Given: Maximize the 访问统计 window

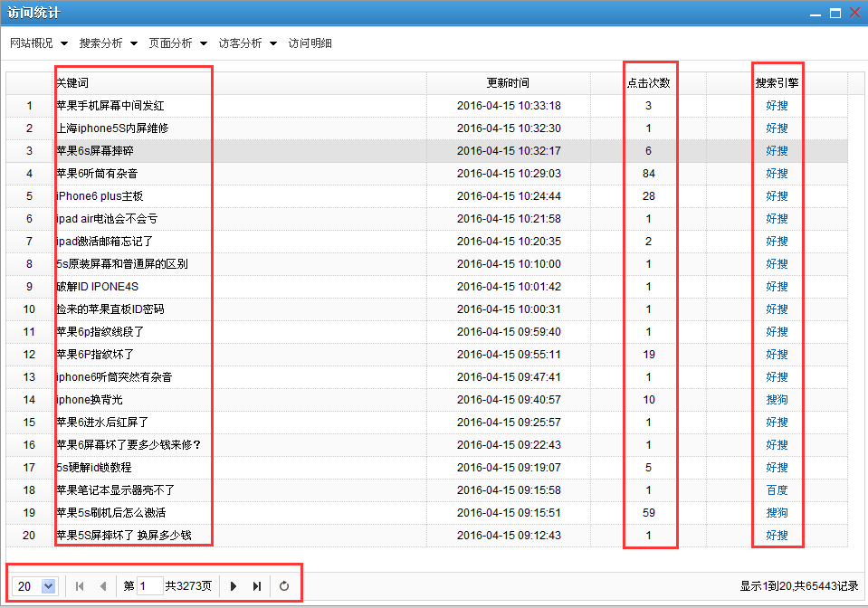Looking at the screenshot, I should point(835,12).
